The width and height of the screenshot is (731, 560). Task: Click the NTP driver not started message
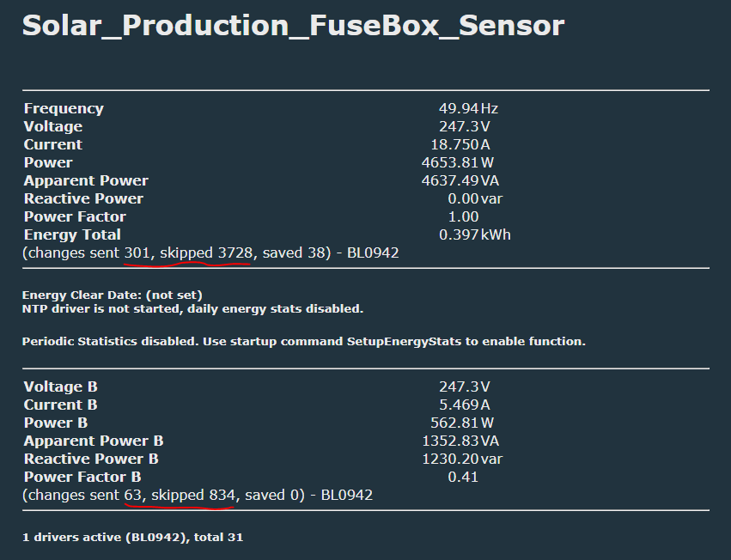pos(192,308)
